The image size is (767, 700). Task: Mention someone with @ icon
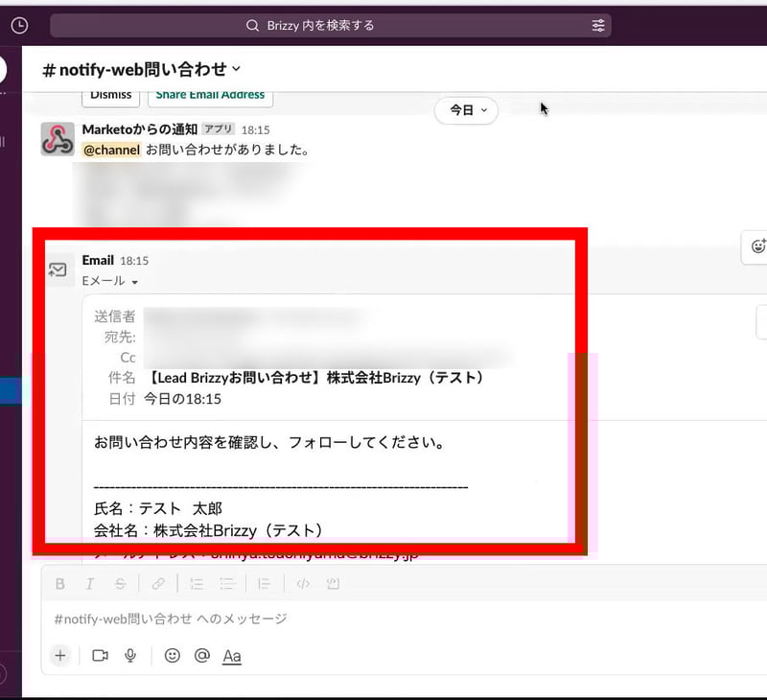[x=202, y=656]
